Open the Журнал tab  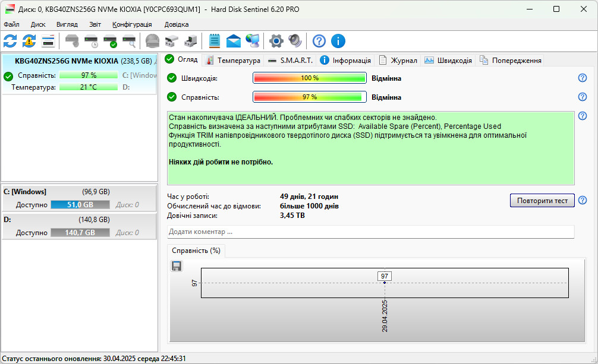pos(398,60)
